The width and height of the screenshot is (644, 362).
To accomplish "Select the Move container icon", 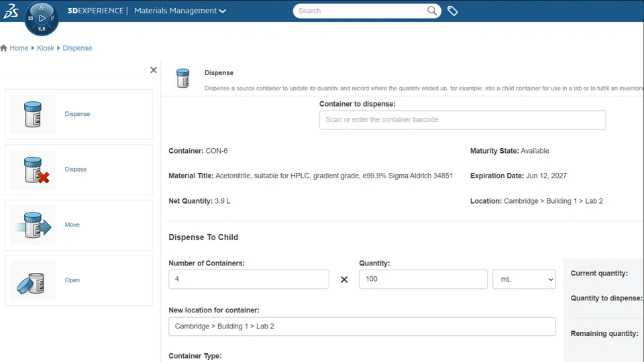I will (33, 225).
